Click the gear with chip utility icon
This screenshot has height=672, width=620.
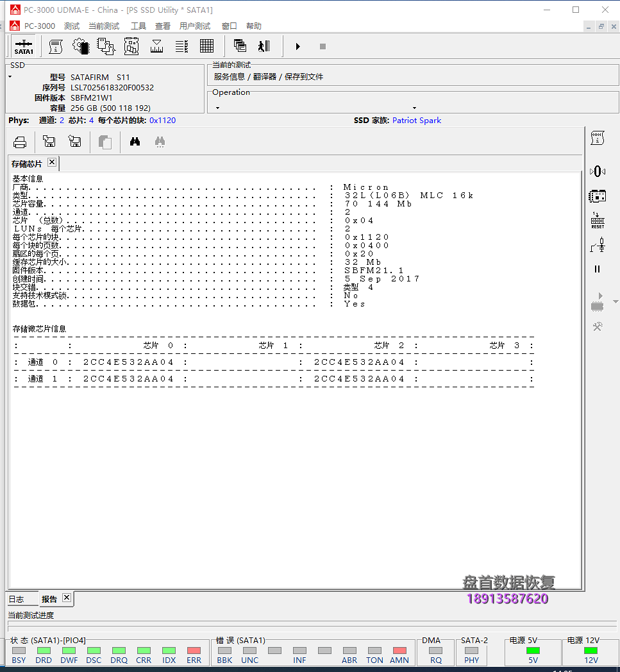[x=81, y=46]
